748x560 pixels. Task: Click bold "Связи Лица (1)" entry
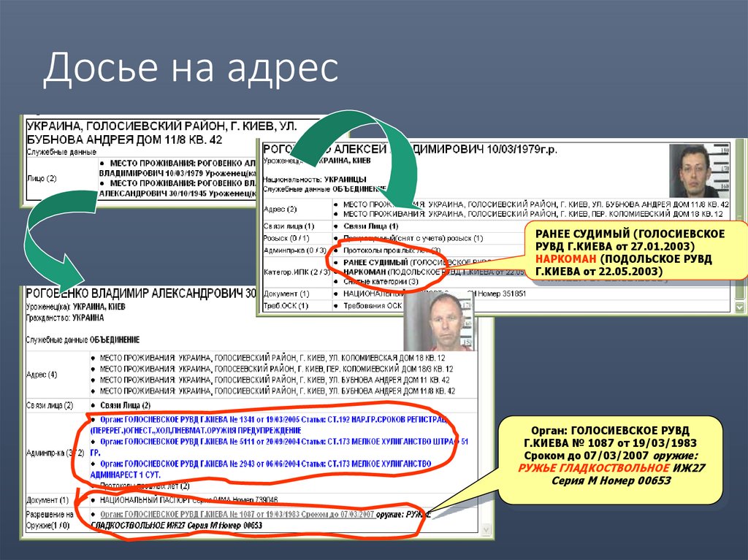click(370, 226)
